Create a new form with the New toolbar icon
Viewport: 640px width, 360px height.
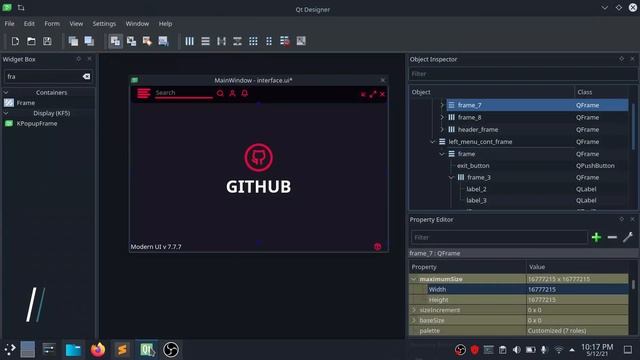[x=15, y=41]
